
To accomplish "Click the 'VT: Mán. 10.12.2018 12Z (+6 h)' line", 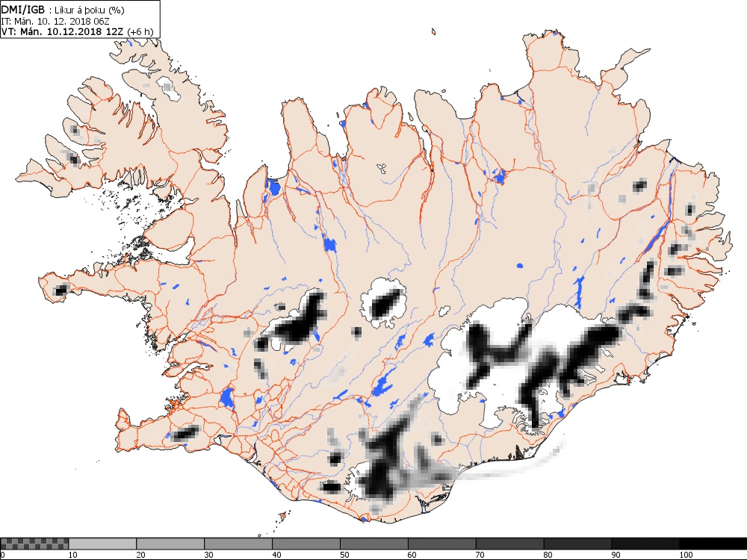I will pyautogui.click(x=78, y=31).
